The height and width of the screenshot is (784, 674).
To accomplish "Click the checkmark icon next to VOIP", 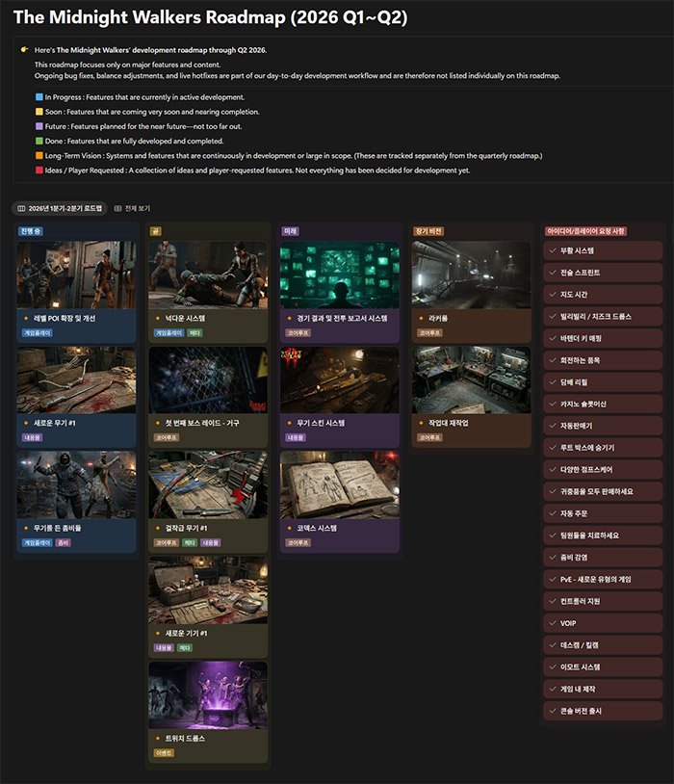I will point(552,623).
